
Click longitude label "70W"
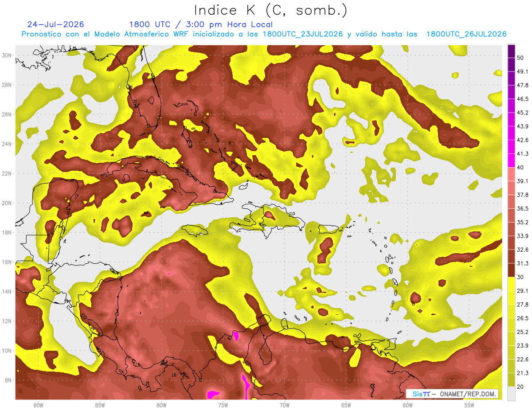click(x=285, y=405)
